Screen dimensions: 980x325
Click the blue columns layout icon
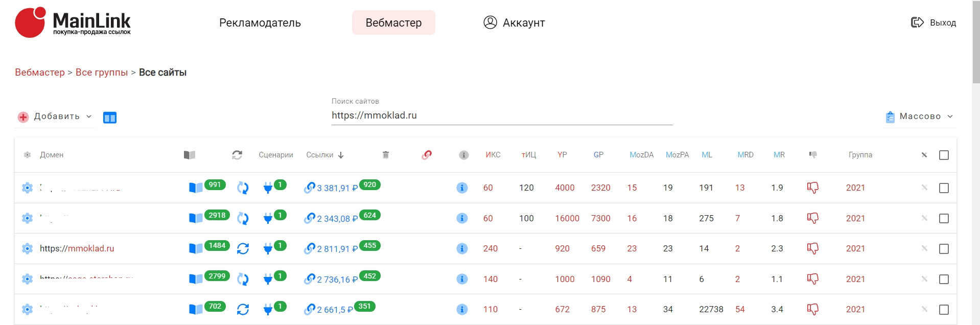tap(110, 118)
